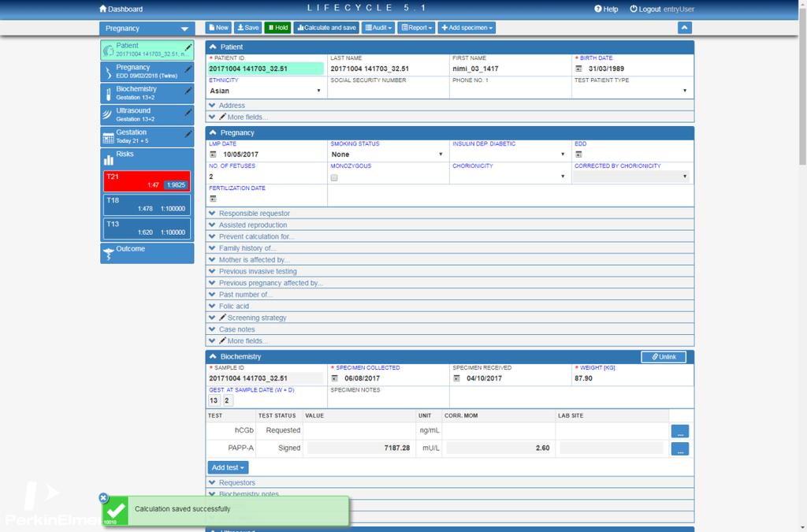Expand the Case notes section
The height and width of the screenshot is (532, 807).
pos(449,329)
